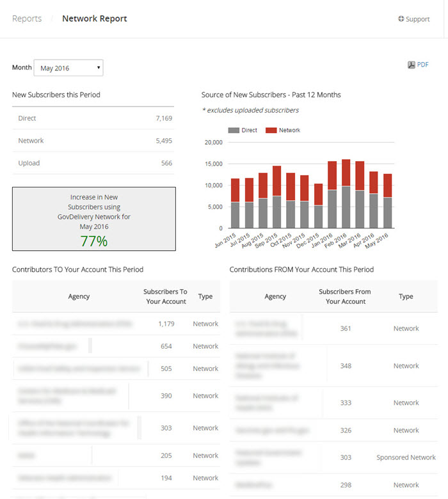448x499 pixels.
Task: Click the 77% increase summary box
Action: [x=93, y=219]
